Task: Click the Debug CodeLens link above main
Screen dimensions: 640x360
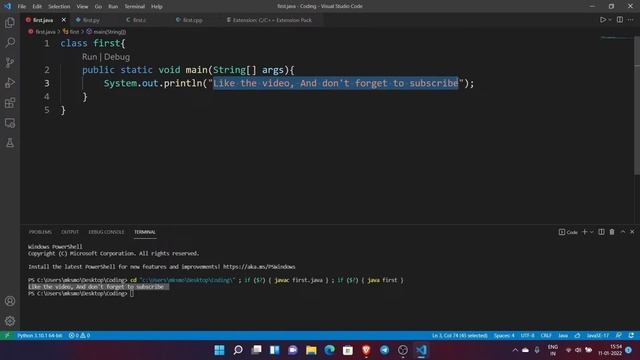Action: [x=117, y=57]
